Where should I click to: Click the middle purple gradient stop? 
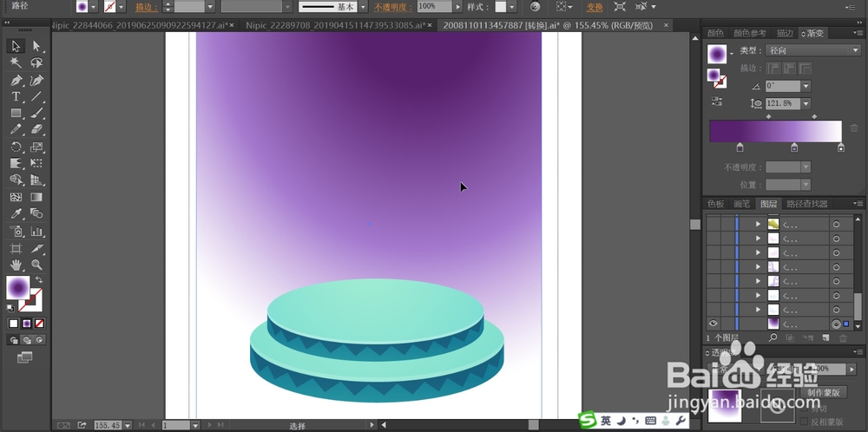pos(794,147)
